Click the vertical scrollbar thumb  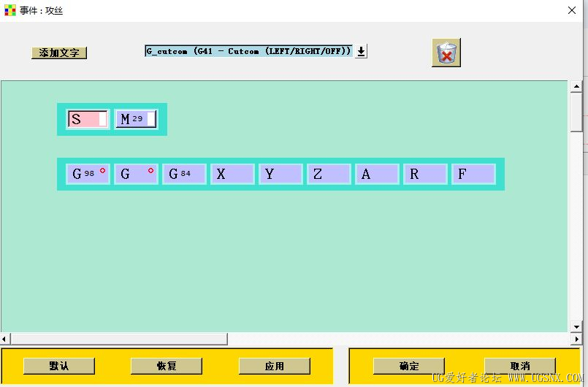point(576,112)
